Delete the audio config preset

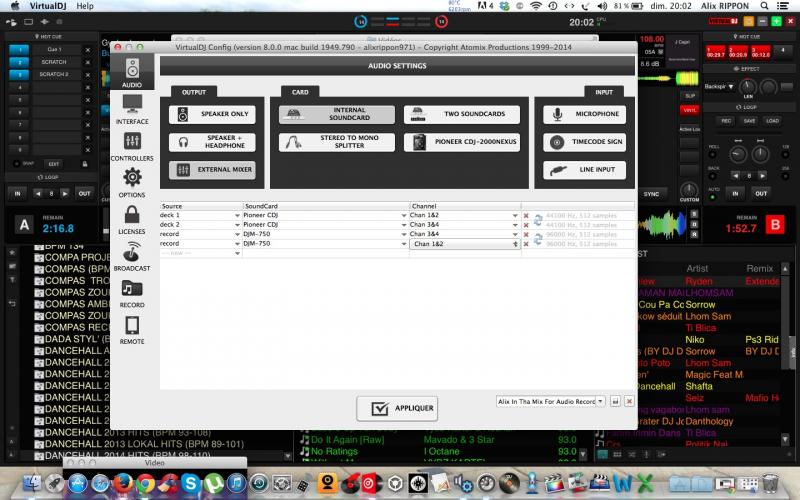tap(629, 402)
